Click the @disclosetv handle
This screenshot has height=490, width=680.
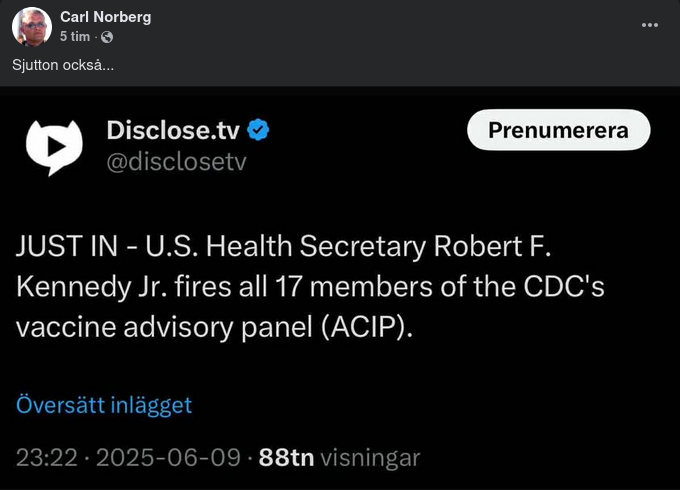[x=176, y=161]
